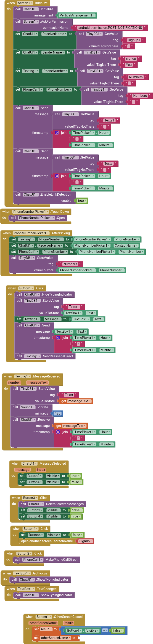Edit the 430 millisecs number field
The width and height of the screenshot is (153, 644).
(x=58, y=413)
